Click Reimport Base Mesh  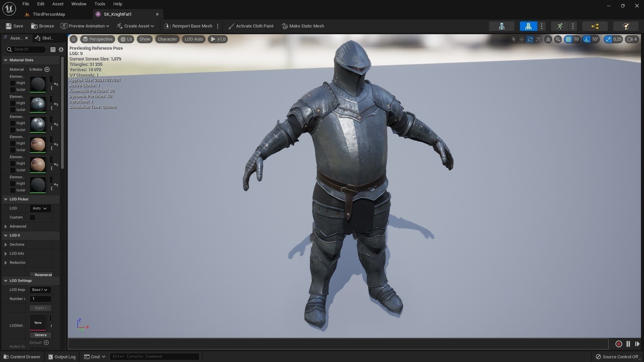188,26
